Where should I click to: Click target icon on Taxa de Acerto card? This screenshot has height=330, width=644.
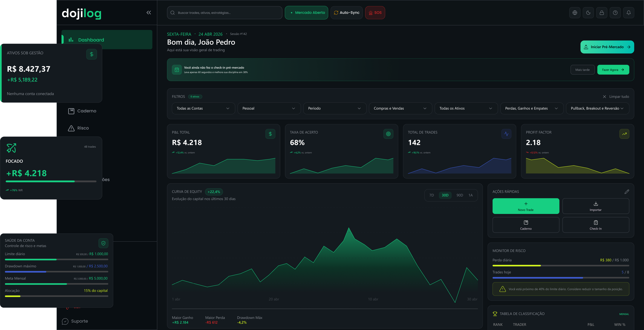pos(388,134)
